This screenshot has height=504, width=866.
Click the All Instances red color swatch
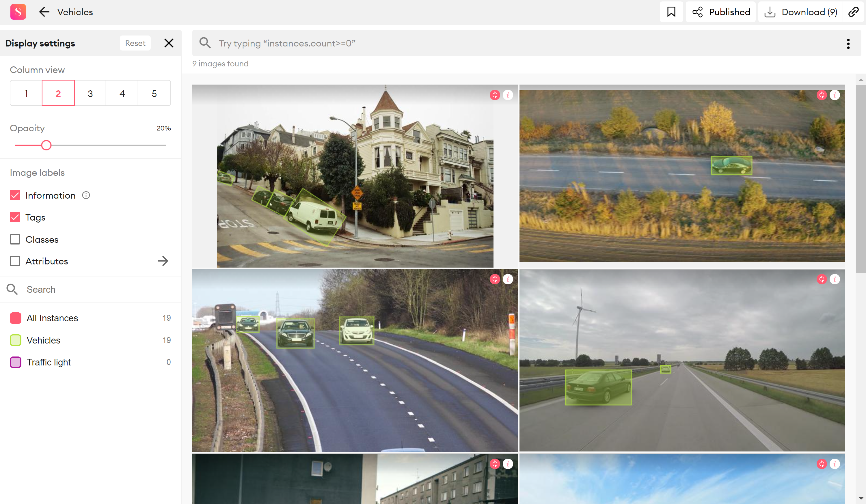16,318
